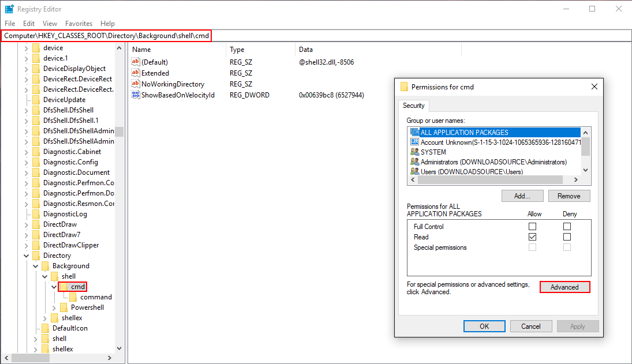Image resolution: width=632 pixels, height=364 pixels.
Task: Click the Registry Editor title bar icon
Action: click(9, 9)
